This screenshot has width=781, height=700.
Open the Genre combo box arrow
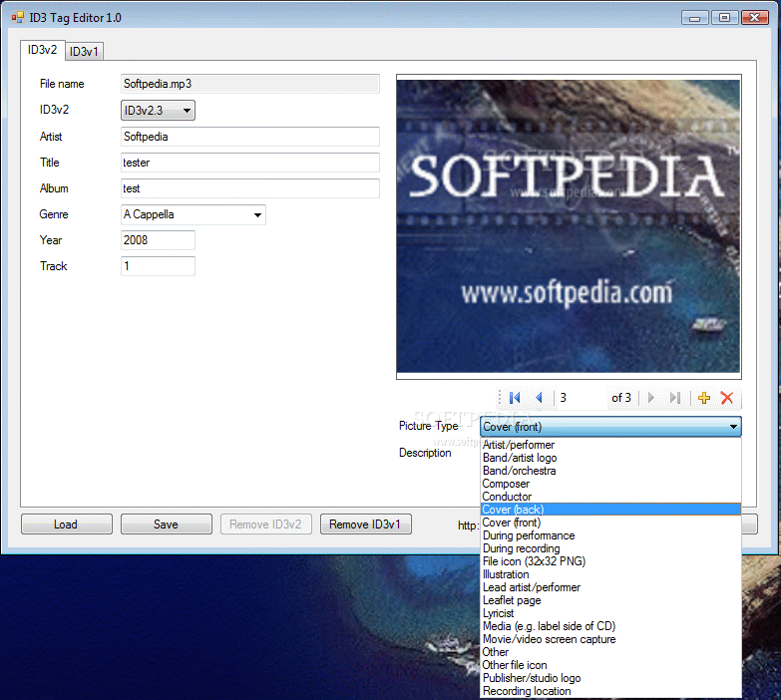[257, 215]
